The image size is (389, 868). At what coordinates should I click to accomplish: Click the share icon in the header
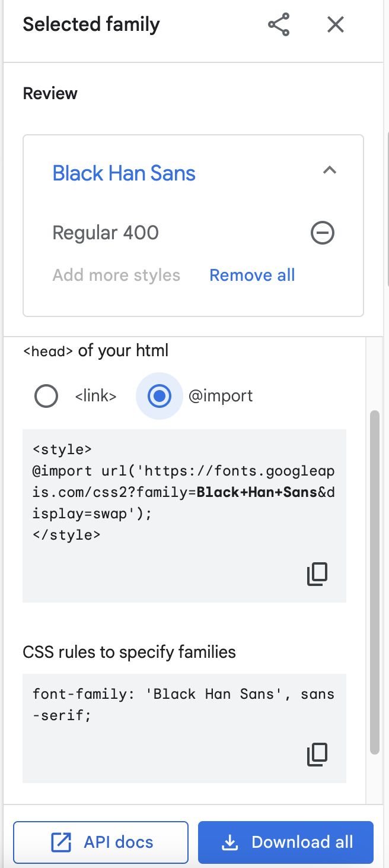tap(279, 25)
